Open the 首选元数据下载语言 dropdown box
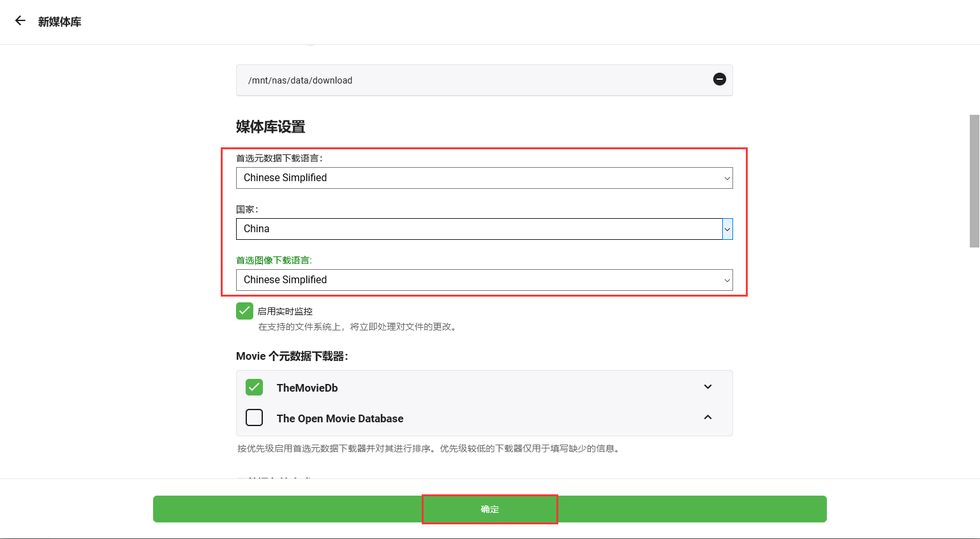The width and height of the screenshot is (980, 539). tap(479, 178)
